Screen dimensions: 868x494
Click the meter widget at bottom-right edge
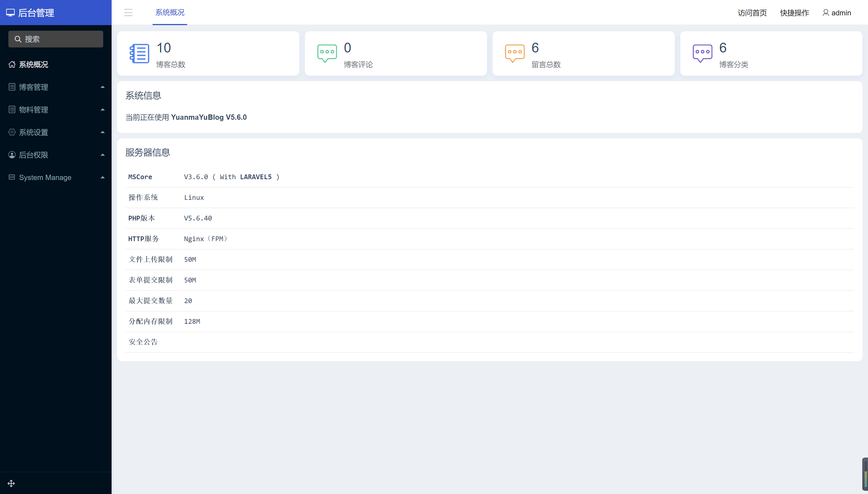pos(865,474)
